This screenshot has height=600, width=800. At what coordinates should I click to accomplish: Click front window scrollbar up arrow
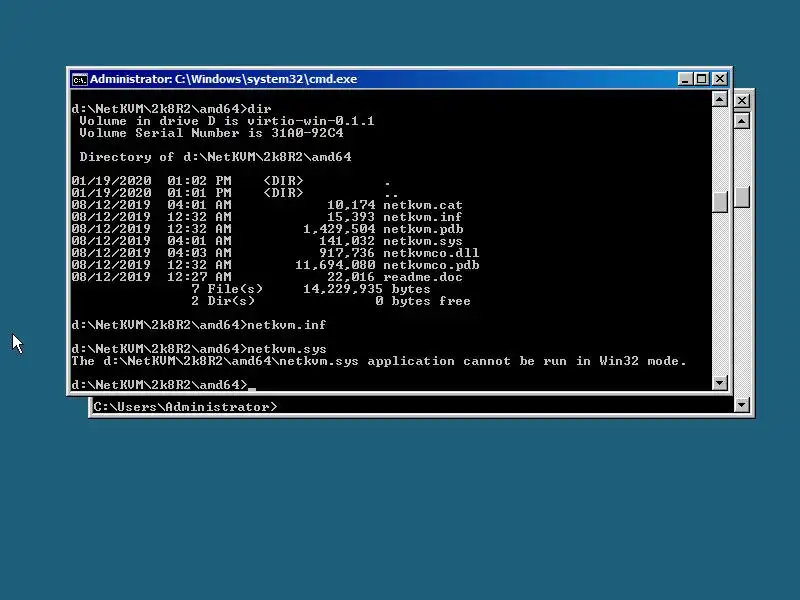[x=719, y=99]
